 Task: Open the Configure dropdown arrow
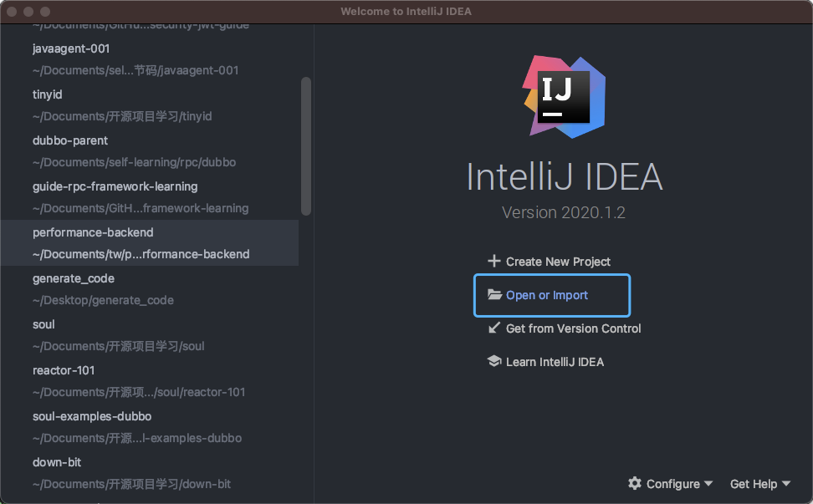(708, 483)
